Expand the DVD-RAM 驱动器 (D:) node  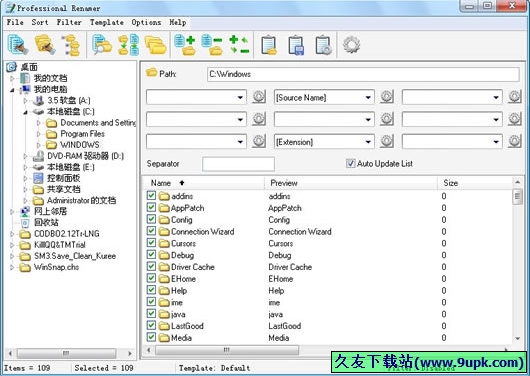[x=25, y=156]
